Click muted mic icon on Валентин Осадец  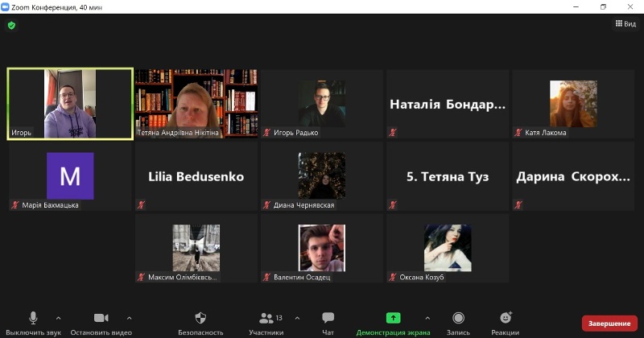(x=267, y=277)
